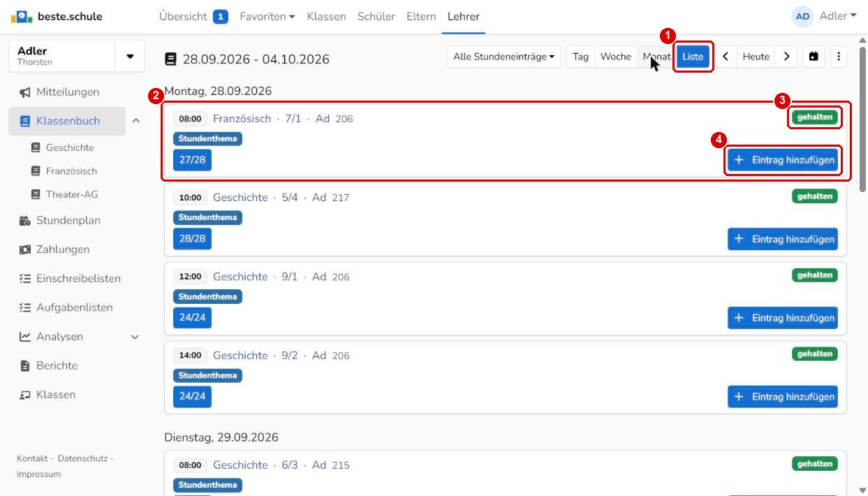Click the Geschichte book icon in sidebar
The width and height of the screenshot is (868, 496).
(36, 148)
